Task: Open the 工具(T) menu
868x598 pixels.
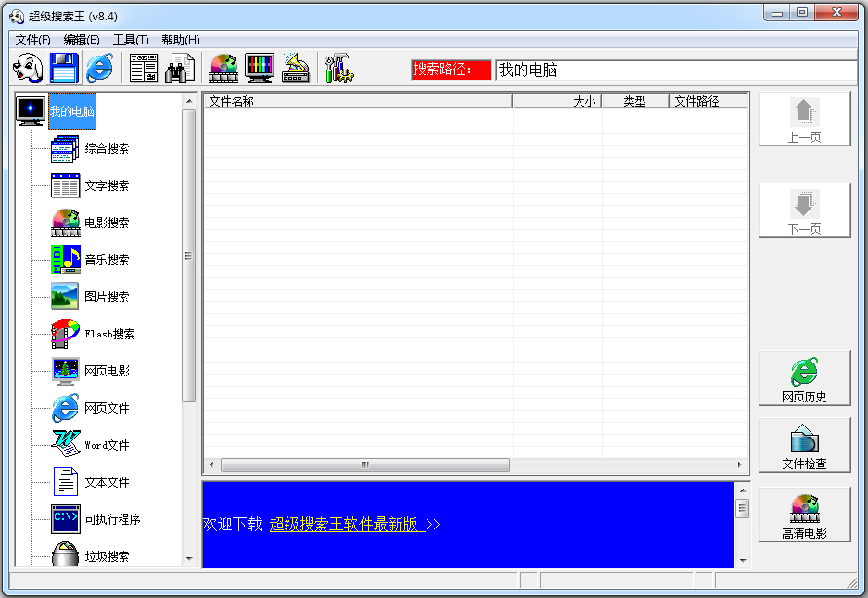Action: (x=128, y=39)
